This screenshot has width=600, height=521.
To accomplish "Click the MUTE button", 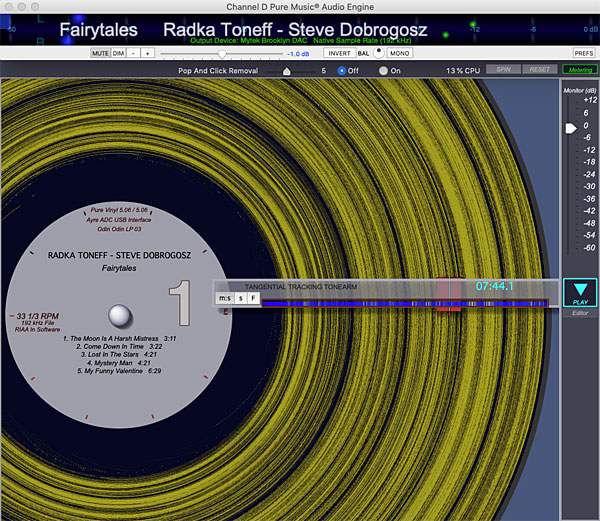I will [100, 53].
